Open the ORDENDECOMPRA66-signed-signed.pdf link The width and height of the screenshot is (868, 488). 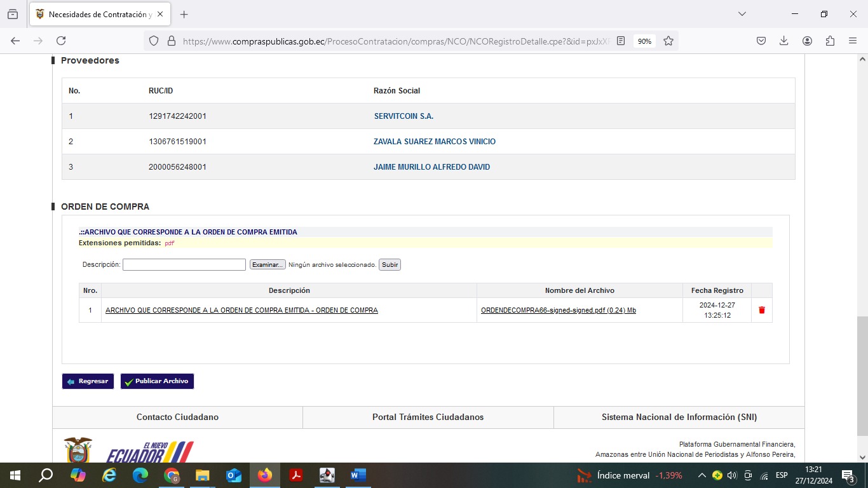coord(558,310)
